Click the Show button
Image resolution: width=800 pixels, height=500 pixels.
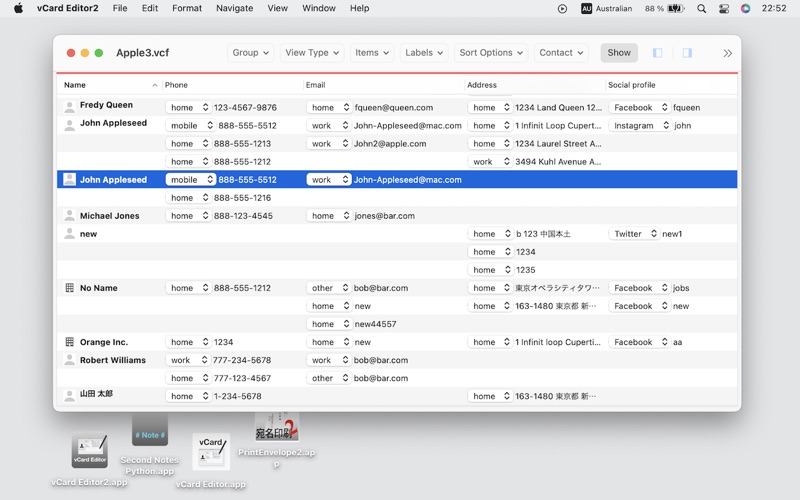coord(619,53)
